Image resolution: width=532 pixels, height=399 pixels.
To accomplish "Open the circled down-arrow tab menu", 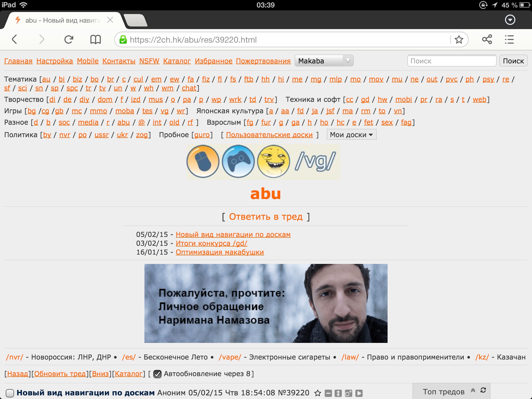I will tap(510, 20).
